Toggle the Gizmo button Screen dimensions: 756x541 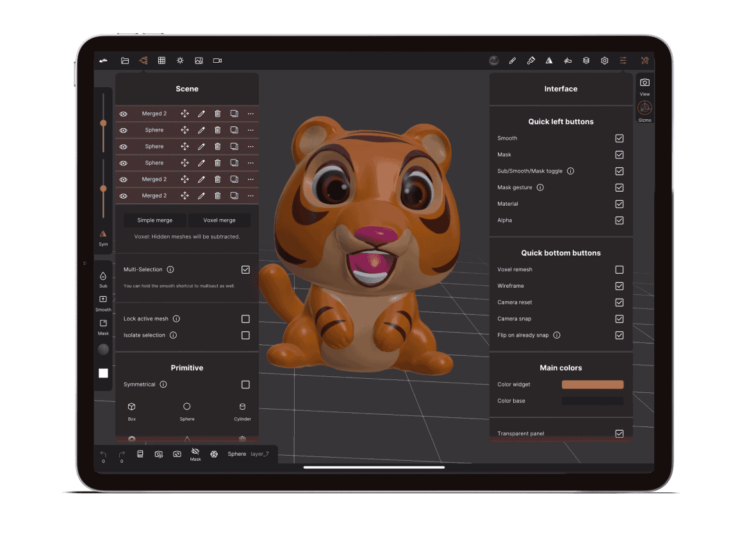pyautogui.click(x=645, y=112)
